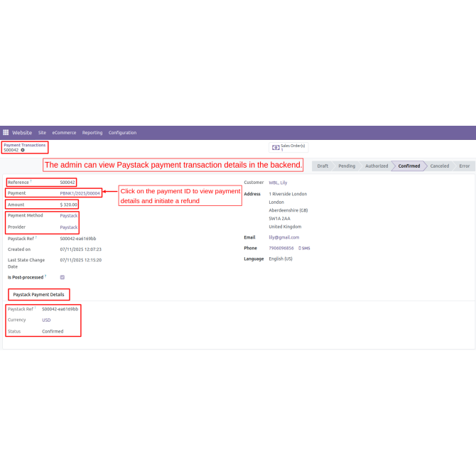Click the Sales Order money icon
The image size is (476, 476).
click(x=276, y=148)
